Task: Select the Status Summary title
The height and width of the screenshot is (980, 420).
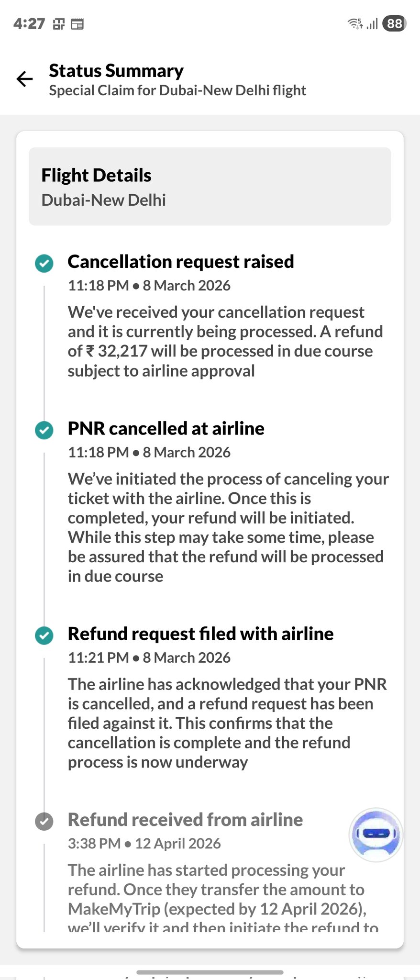Action: (116, 71)
